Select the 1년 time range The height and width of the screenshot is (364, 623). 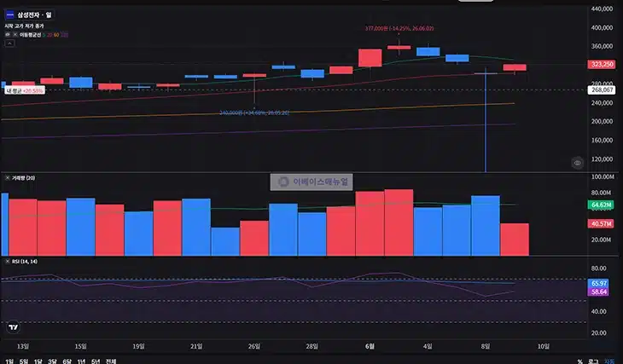[x=81, y=361]
